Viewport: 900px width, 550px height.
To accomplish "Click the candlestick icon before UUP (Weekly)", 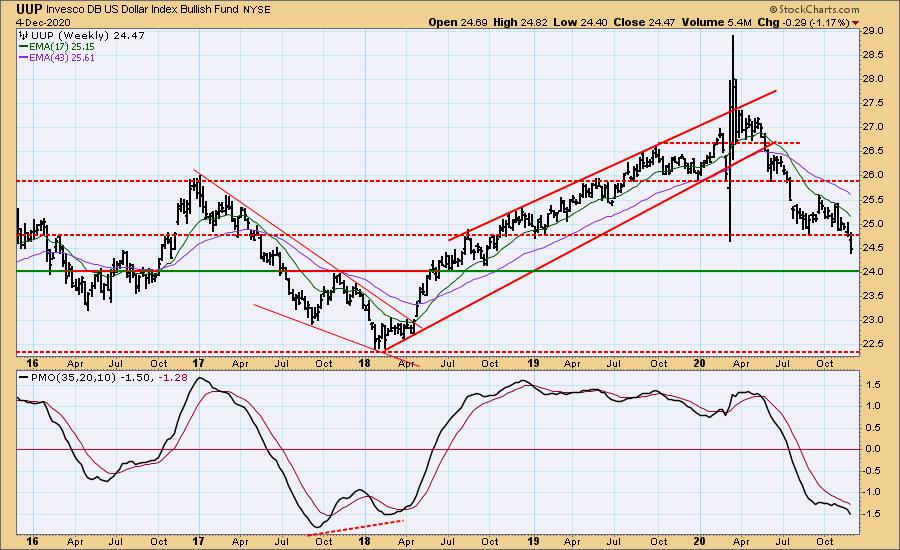I will point(25,36).
